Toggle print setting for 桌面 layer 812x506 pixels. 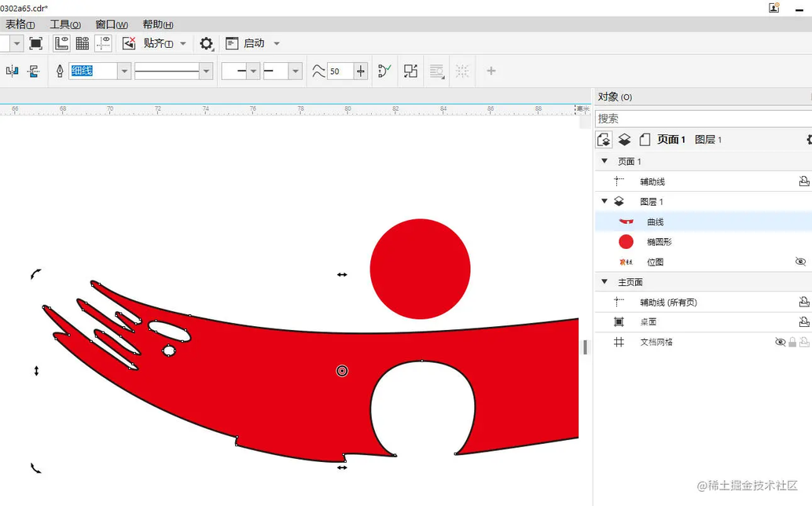point(804,322)
